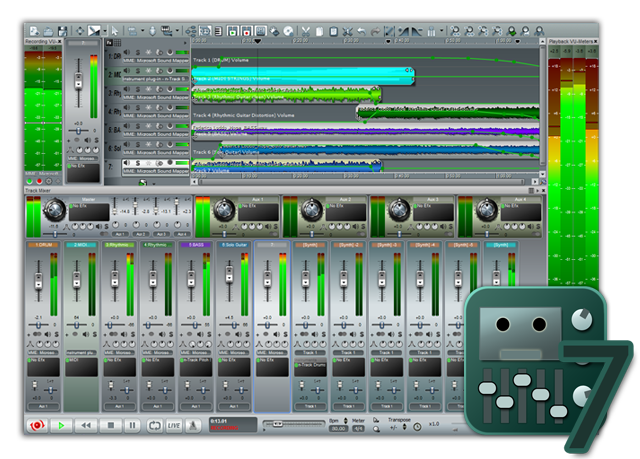Click the Bpm value field
This screenshot has height=459, width=640.
coord(338,429)
